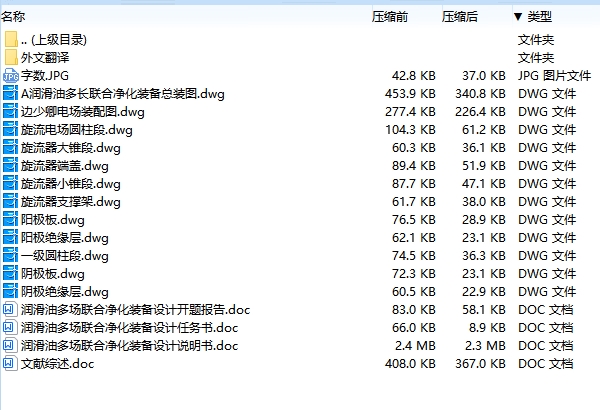
Task: Click the DWG icon of 旋流器端盖.dwg
Action: [11, 166]
